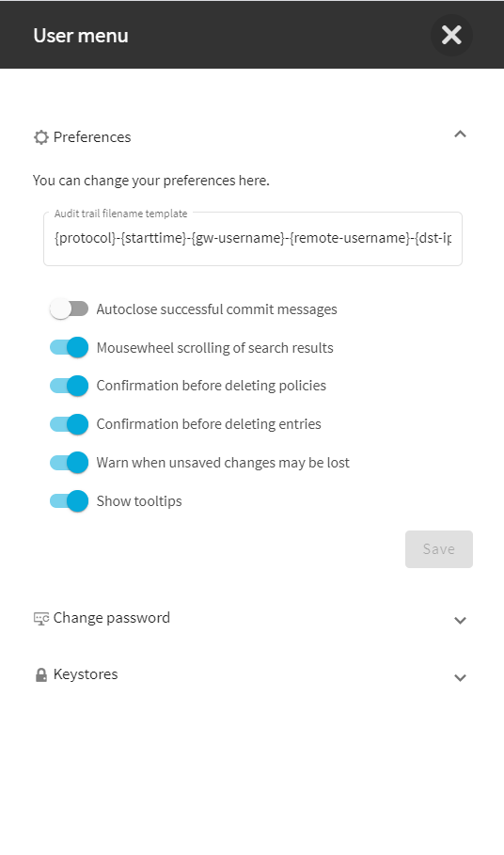Click the Keystores padlock icon
This screenshot has width=504, height=855.
[40, 675]
